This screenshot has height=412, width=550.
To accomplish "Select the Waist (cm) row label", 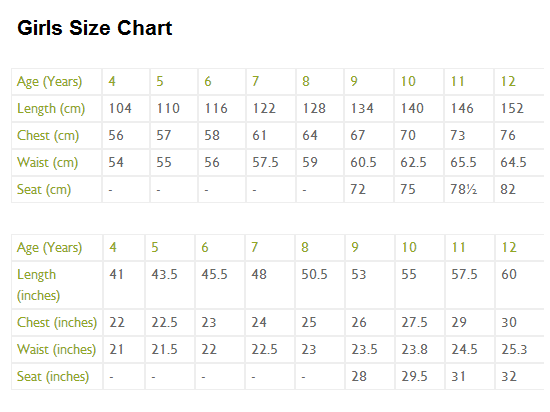I will click(x=47, y=162).
